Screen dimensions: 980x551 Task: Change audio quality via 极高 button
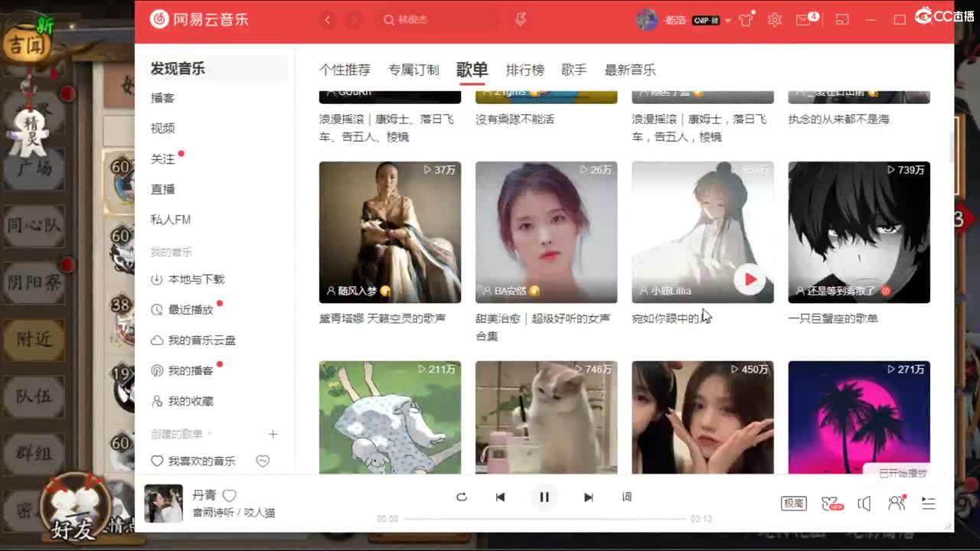click(x=794, y=503)
